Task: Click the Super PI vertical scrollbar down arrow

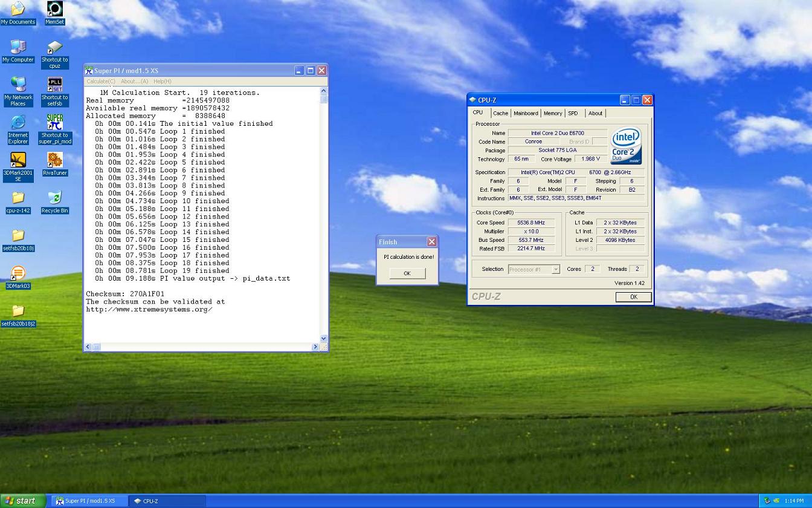Action: (x=324, y=339)
